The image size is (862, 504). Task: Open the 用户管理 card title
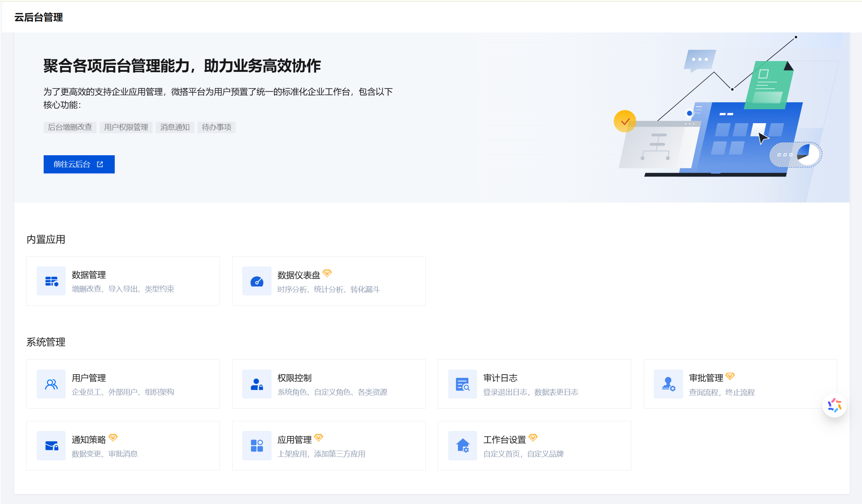[89, 378]
